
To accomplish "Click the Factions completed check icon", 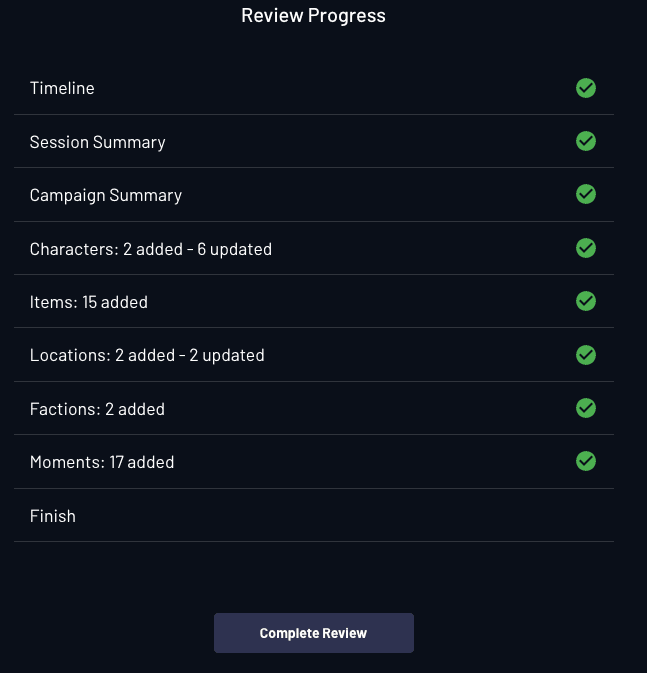I will pyautogui.click(x=586, y=408).
